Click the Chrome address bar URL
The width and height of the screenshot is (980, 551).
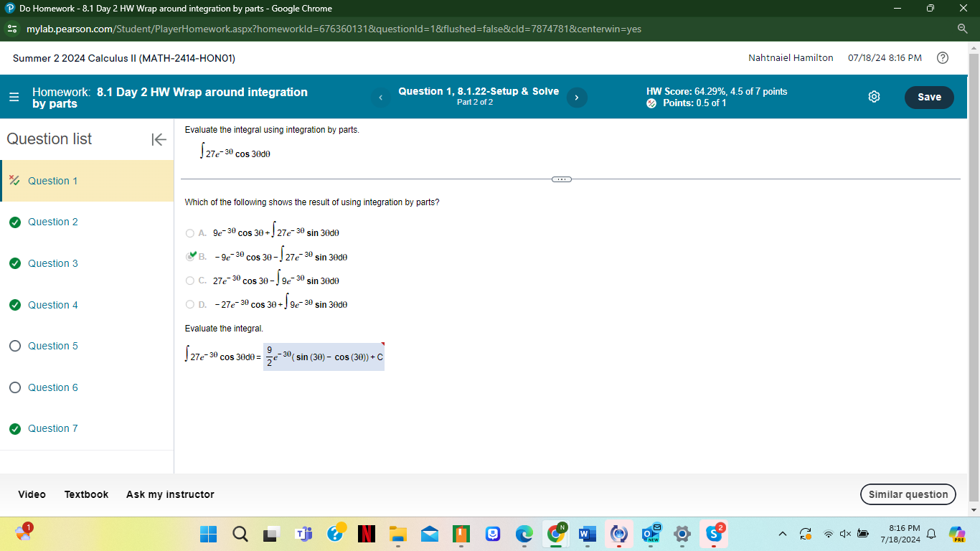point(334,29)
